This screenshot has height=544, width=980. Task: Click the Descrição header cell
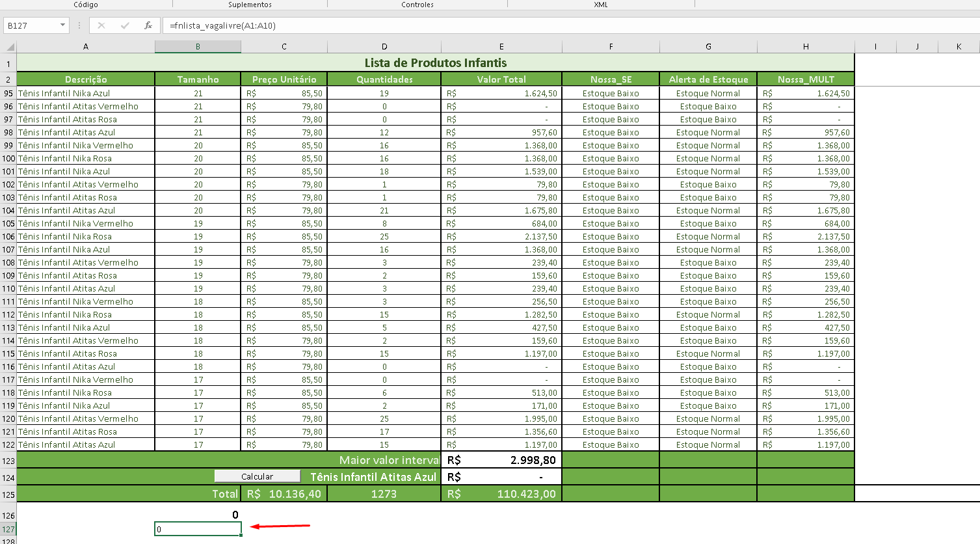(x=86, y=79)
